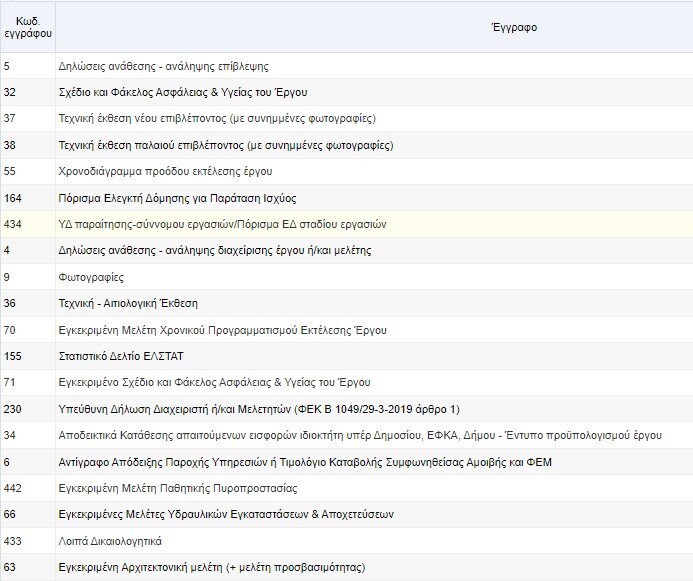Select 'Εγκεκριμένες Μελέτες Υδραυλικών Εγκαταστάσεων' row
This screenshot has height=581, width=693.
point(227,514)
